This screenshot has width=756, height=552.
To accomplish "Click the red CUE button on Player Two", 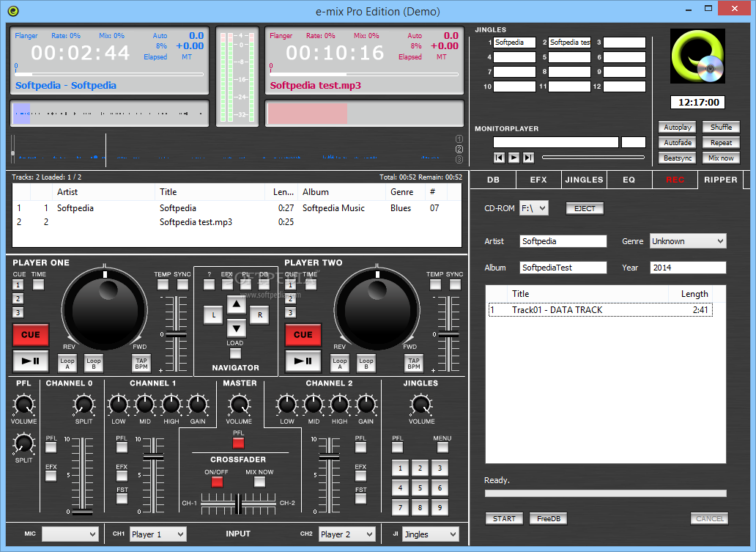I will (303, 335).
